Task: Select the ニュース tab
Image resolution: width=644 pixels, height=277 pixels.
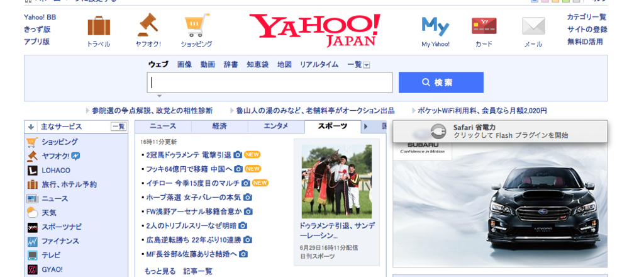Action: coord(163,126)
